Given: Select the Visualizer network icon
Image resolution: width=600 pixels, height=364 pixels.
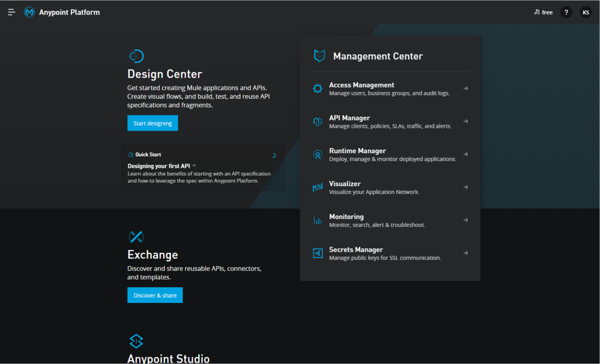Looking at the screenshot, I should (x=317, y=187).
